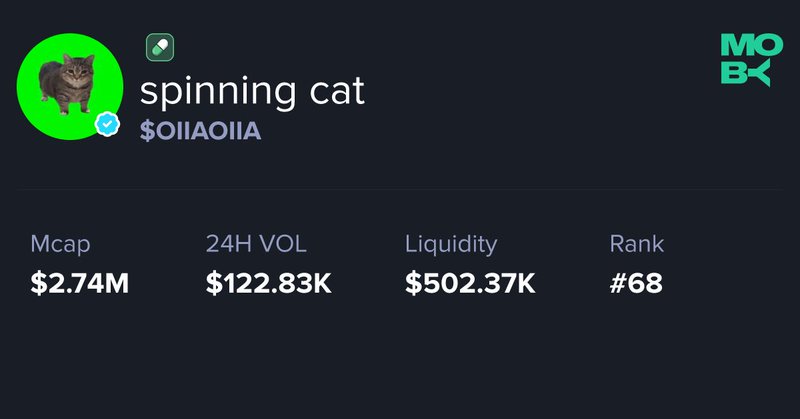Viewport: 800px width, 419px height.
Task: Click the #68 rank value
Action: click(636, 283)
